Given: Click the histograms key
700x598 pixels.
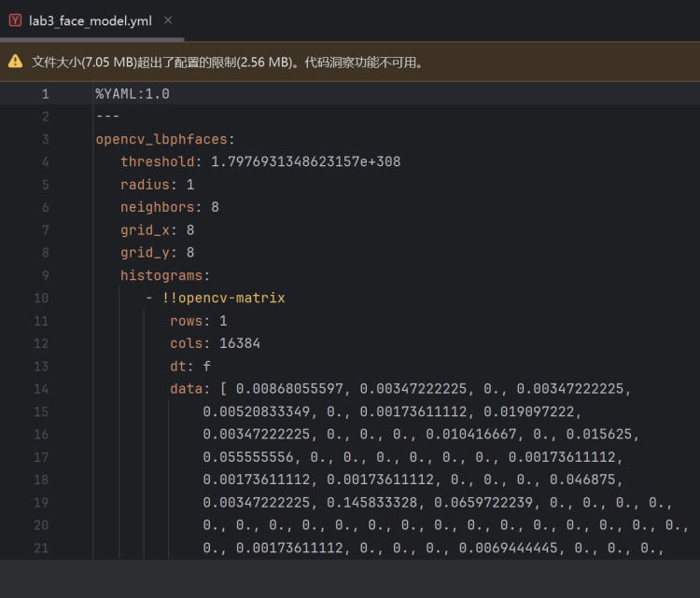Looking at the screenshot, I should [161, 275].
